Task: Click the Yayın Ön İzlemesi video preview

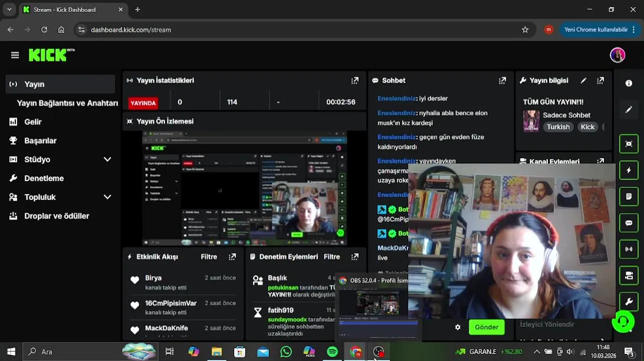Action: [x=245, y=188]
